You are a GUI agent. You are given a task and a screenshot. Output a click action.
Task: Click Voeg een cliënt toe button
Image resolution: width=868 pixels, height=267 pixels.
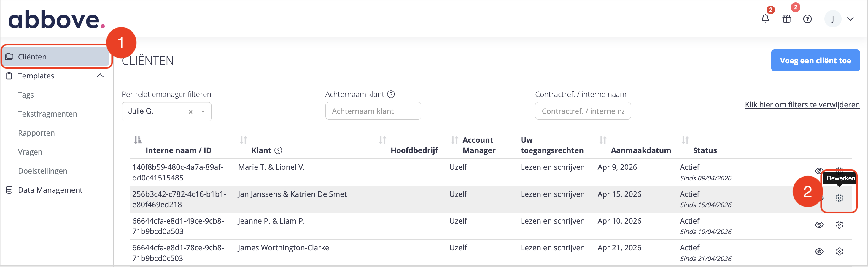point(815,60)
